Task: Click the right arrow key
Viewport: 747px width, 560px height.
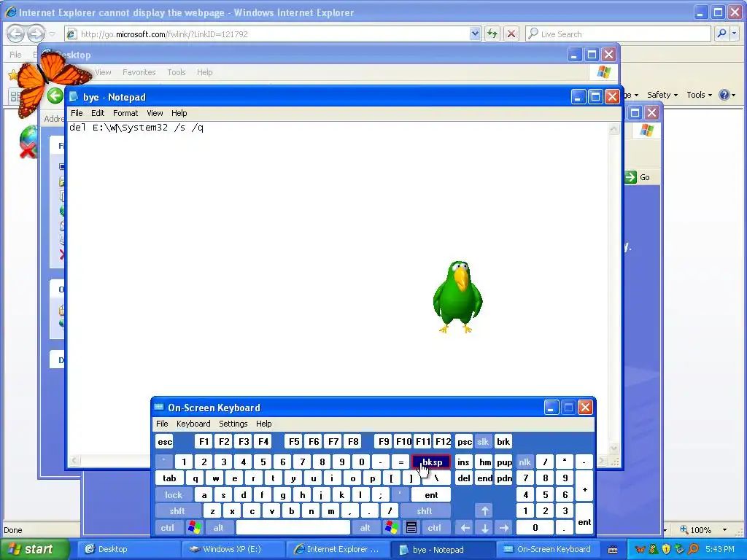Action: coord(504,528)
